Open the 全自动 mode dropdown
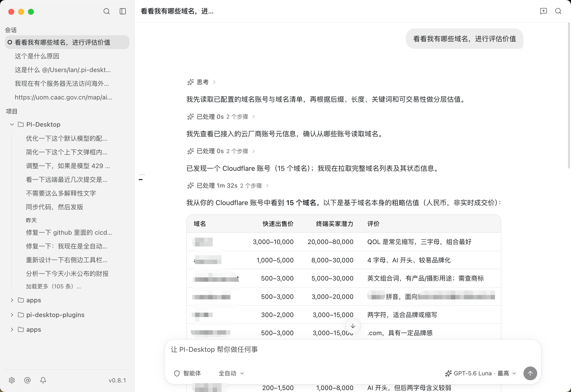Image resolution: width=571 pixels, height=392 pixels. (231, 373)
